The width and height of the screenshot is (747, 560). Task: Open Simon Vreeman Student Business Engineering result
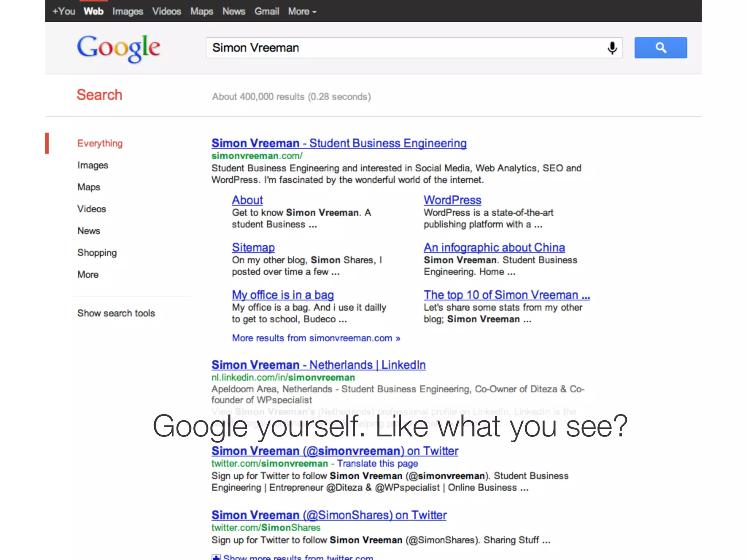click(339, 143)
